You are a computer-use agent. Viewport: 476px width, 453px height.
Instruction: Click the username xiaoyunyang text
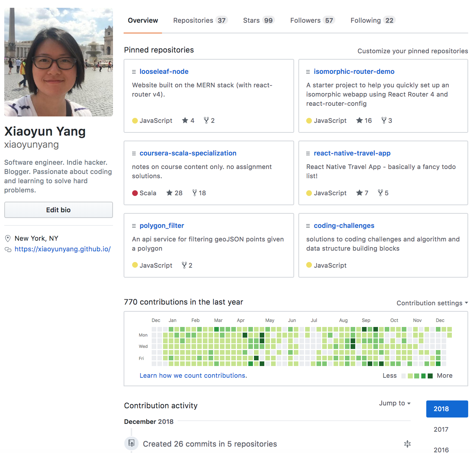[x=32, y=145]
